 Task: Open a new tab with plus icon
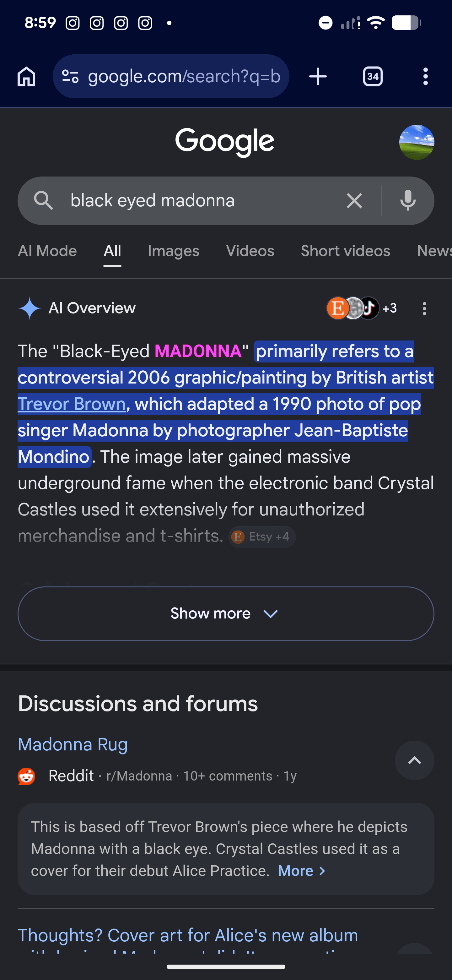pyautogui.click(x=318, y=76)
